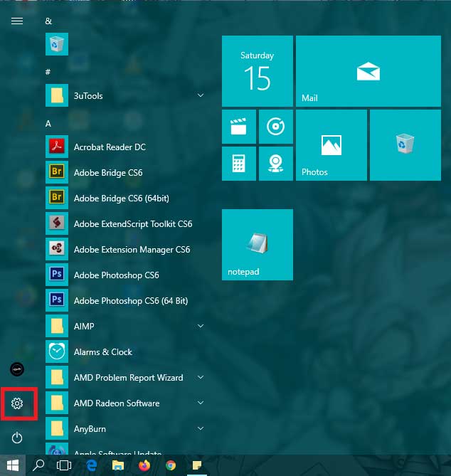Screen dimensions: 451x476
Task: Expand the 3uTools folder
Action: coord(201,95)
